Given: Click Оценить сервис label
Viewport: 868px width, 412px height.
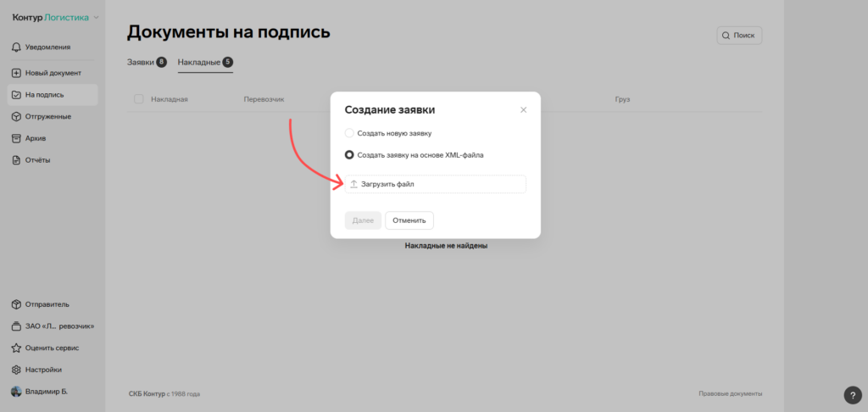Looking at the screenshot, I should pyautogui.click(x=52, y=348).
